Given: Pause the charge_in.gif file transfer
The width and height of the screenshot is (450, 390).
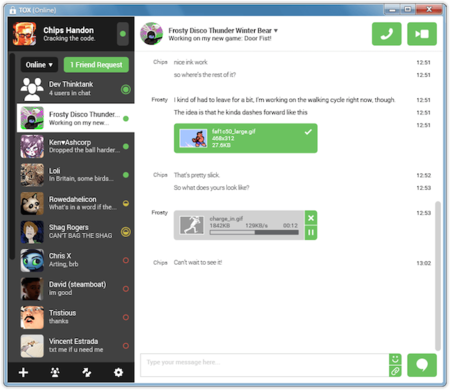Looking at the screenshot, I should click(x=311, y=232).
